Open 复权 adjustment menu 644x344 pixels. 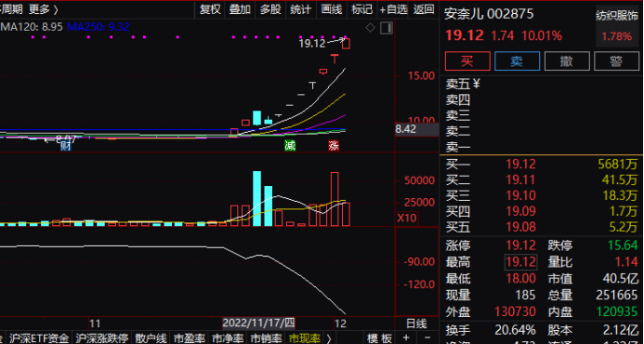coord(210,9)
